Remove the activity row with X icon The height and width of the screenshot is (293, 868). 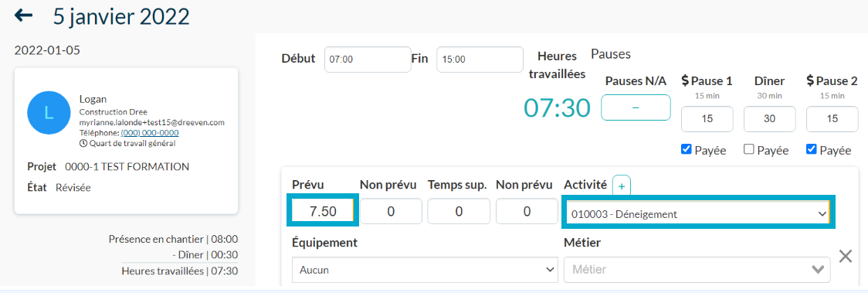pyautogui.click(x=845, y=256)
